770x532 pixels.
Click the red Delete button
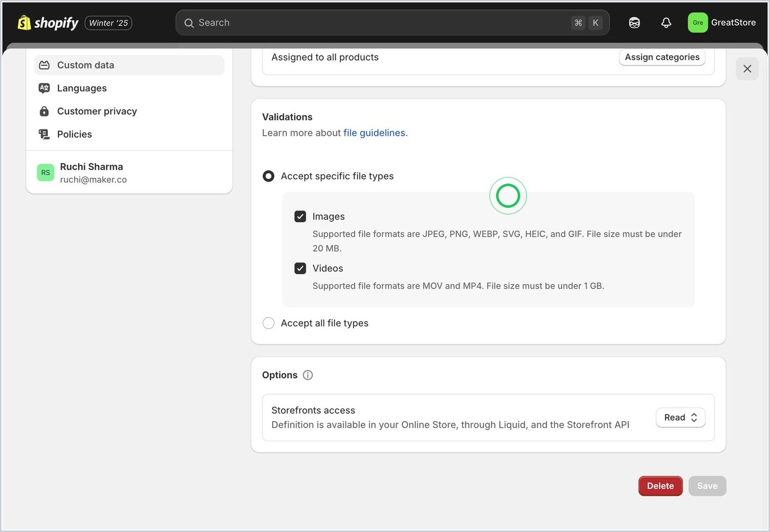click(660, 486)
